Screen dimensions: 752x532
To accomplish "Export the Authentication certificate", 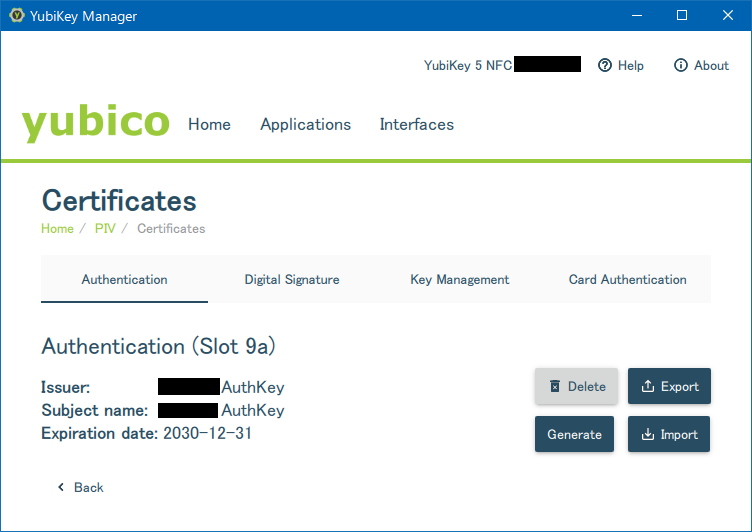I will (669, 386).
